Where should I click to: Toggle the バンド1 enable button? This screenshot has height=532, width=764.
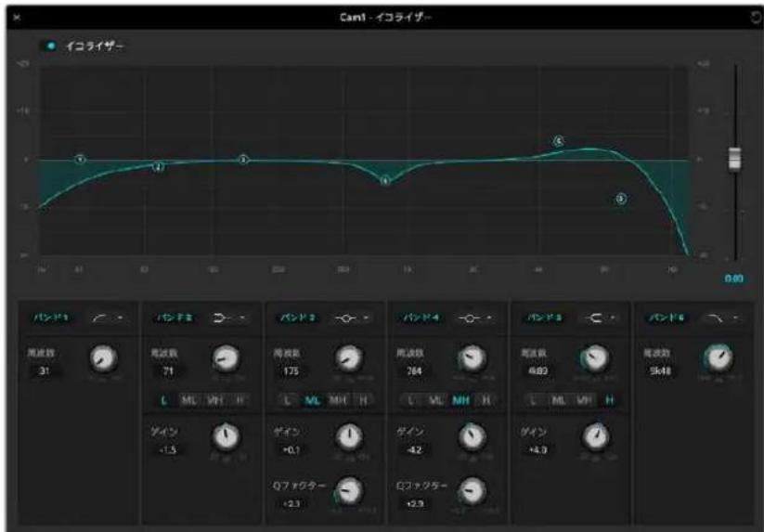pos(50,318)
